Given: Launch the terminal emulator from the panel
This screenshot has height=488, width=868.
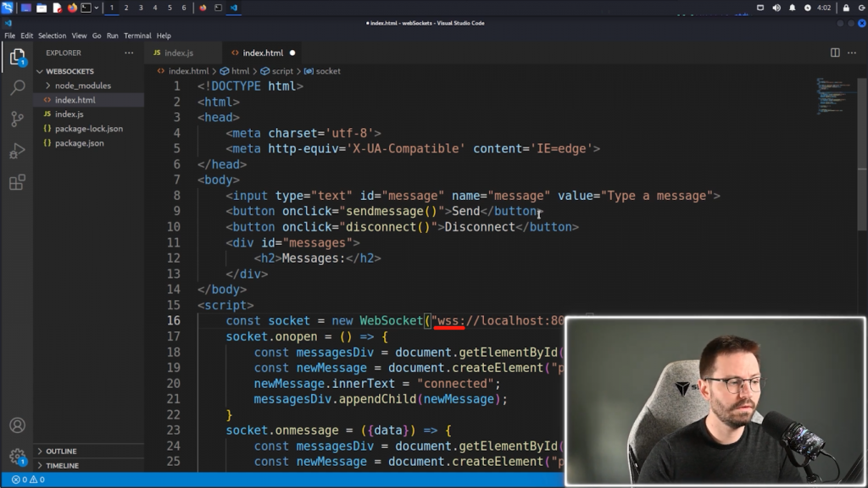Looking at the screenshot, I should coord(86,8).
